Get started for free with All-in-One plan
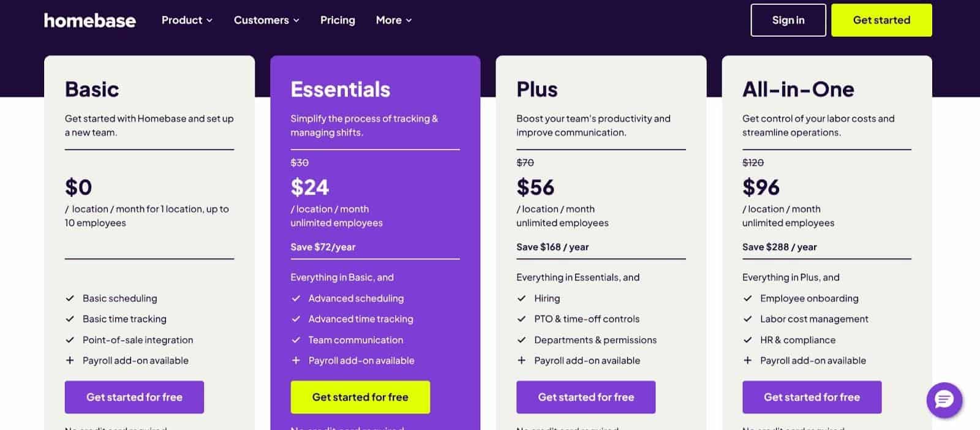The width and height of the screenshot is (980, 430). 812,397
